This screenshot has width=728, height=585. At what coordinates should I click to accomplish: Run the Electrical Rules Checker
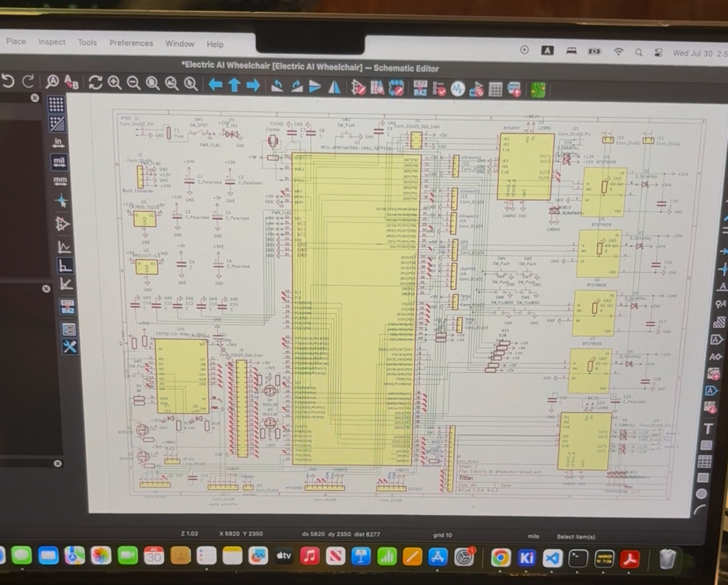[439, 89]
